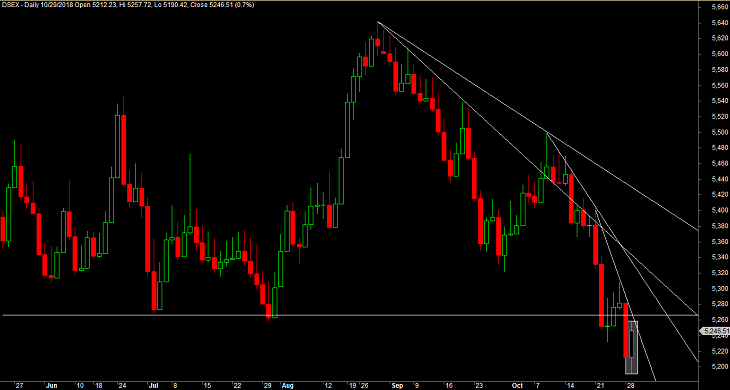Click the trendline anchor at October 5,500 high
Image resolution: width=730 pixels, height=390 pixels.
click(547, 133)
